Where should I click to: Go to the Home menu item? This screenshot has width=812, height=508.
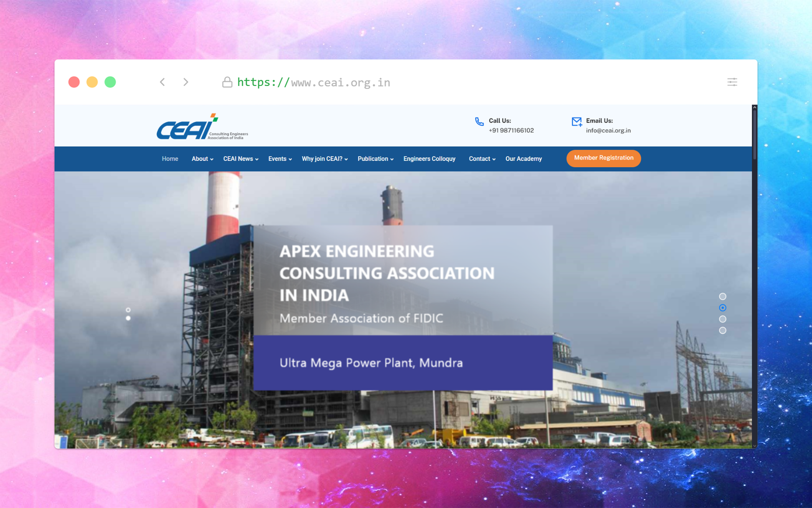click(170, 159)
